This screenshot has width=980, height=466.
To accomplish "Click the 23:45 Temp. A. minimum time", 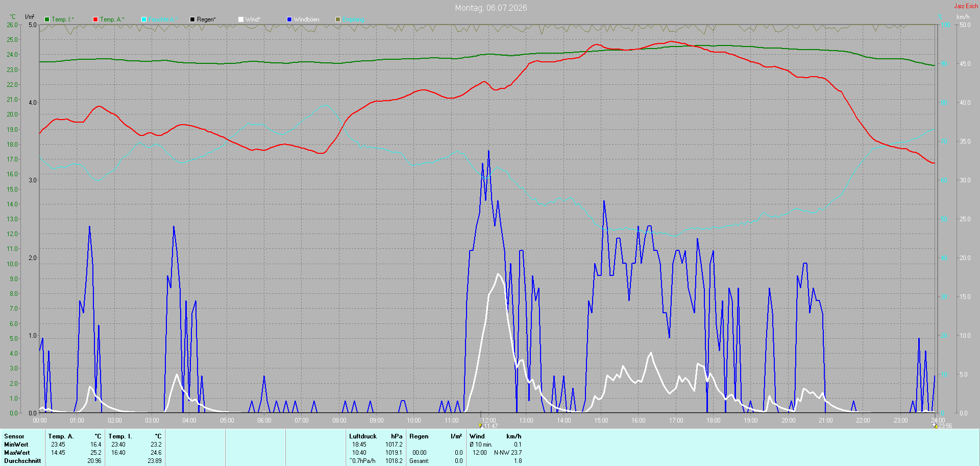I will [58, 445].
